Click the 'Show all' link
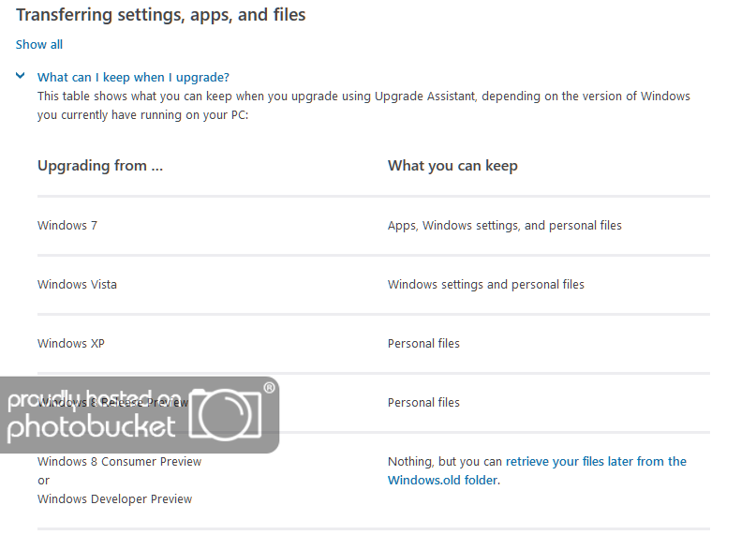Image resolution: width=756 pixels, height=535 pixels. coord(39,44)
